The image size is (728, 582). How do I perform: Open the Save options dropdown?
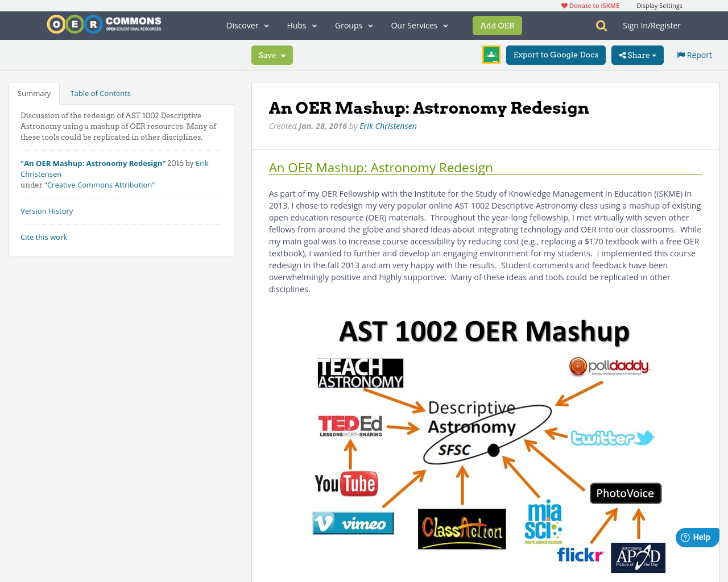[x=271, y=55]
